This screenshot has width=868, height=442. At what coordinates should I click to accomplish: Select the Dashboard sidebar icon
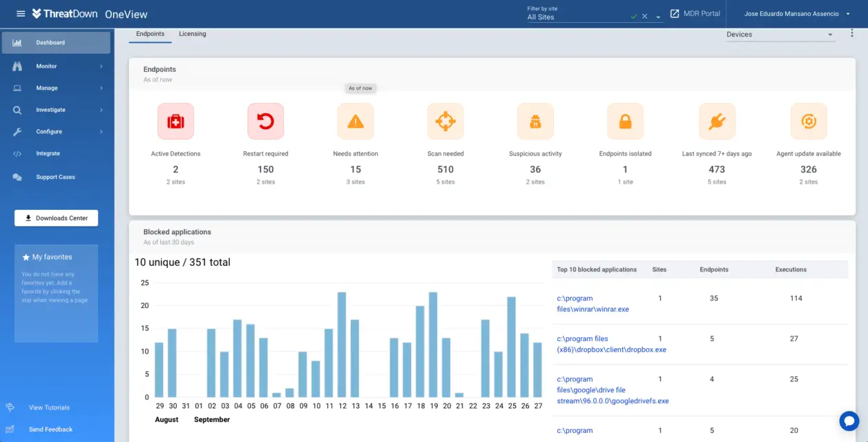pos(18,43)
